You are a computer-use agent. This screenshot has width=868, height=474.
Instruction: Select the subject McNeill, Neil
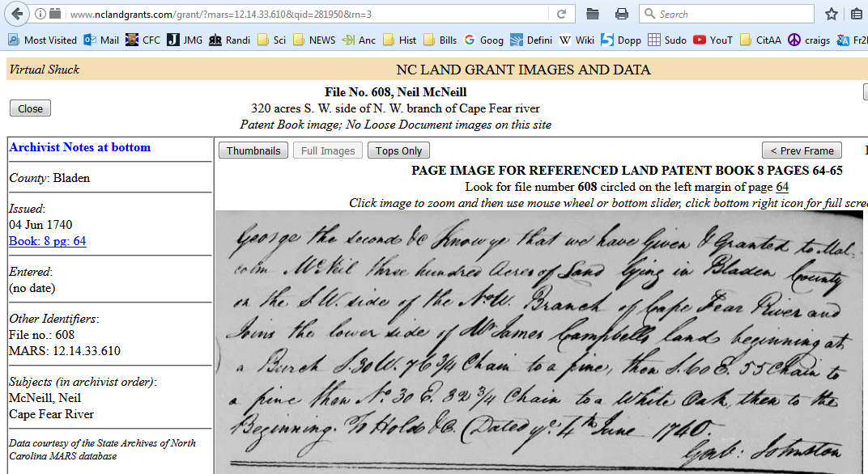point(45,398)
